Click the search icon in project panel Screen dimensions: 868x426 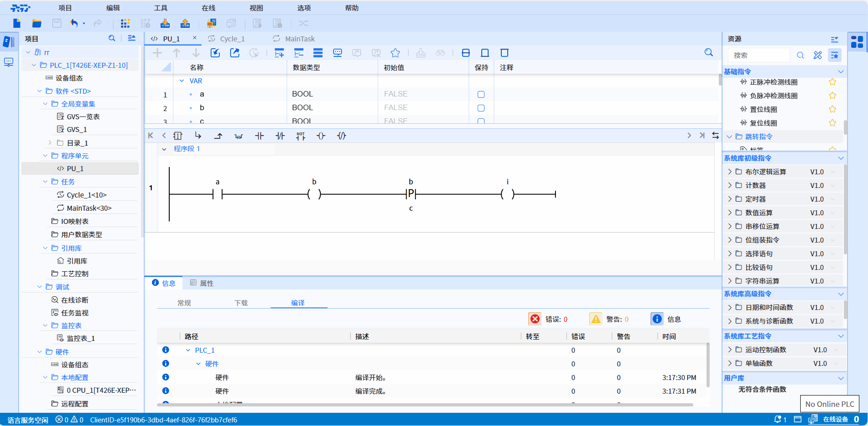coord(112,38)
